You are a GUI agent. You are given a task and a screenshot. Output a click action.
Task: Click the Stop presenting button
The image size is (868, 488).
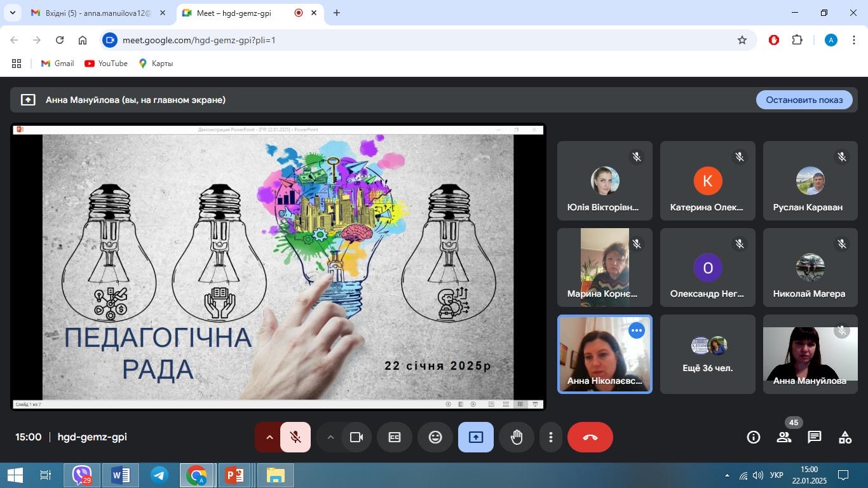(x=804, y=100)
